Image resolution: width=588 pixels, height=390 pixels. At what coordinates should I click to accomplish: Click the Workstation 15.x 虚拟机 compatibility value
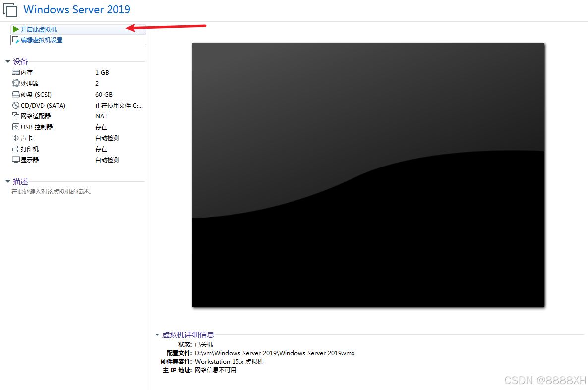click(229, 361)
